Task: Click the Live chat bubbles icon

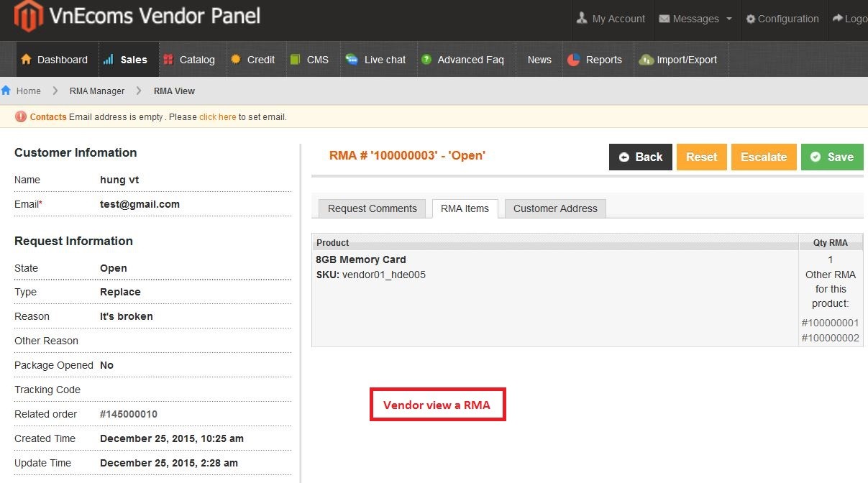Action: [352, 60]
